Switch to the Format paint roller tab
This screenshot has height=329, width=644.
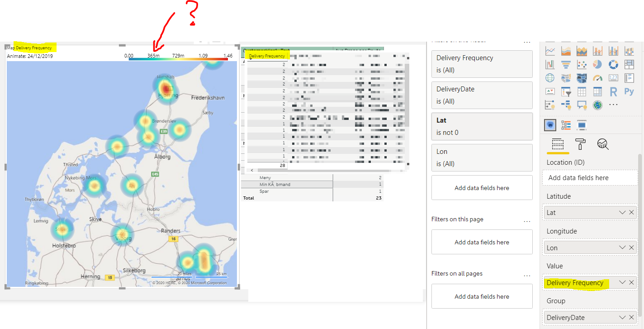pos(580,144)
